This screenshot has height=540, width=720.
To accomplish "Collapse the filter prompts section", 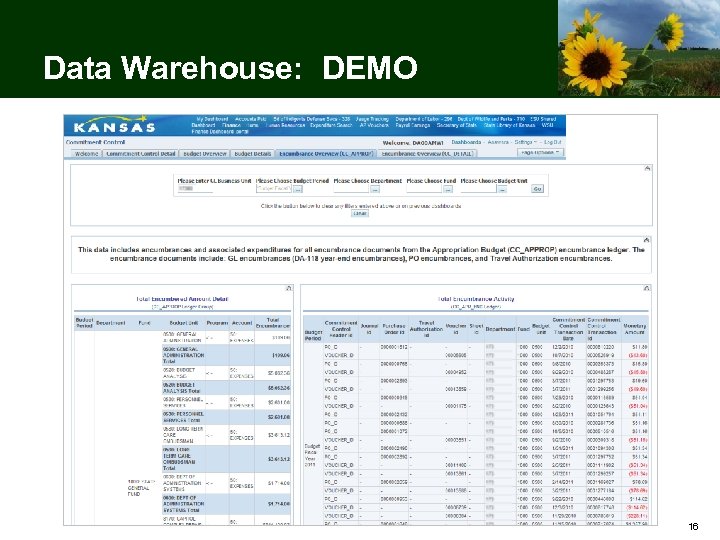I will 647,168.
